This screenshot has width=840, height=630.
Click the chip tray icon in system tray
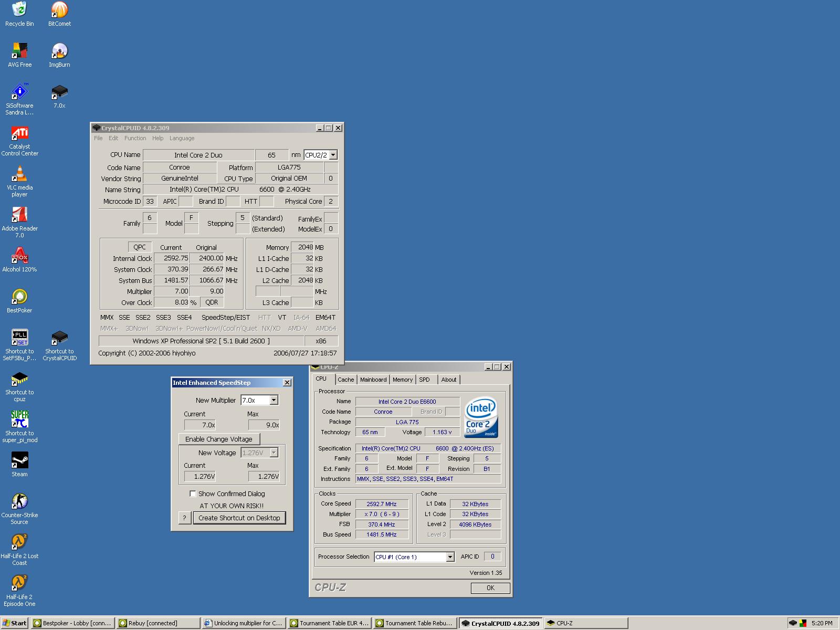[793, 623]
